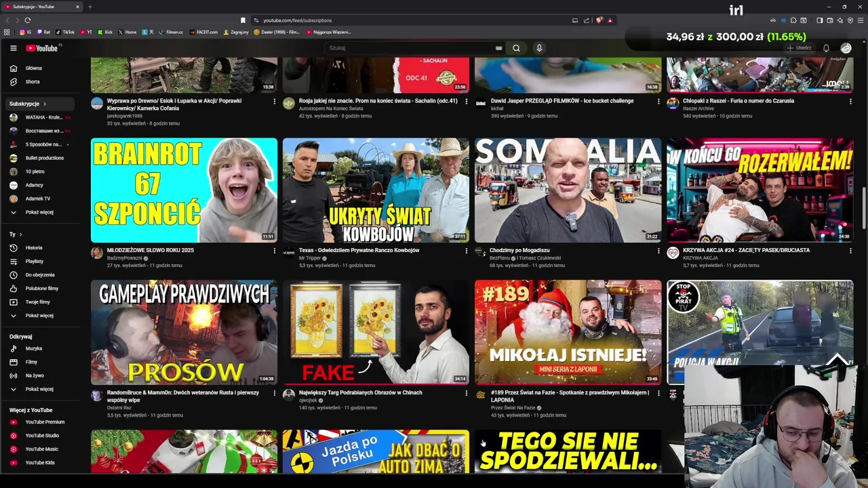The image size is (868, 488).
Task: Open the Kick bookmark
Action: [x=105, y=32]
